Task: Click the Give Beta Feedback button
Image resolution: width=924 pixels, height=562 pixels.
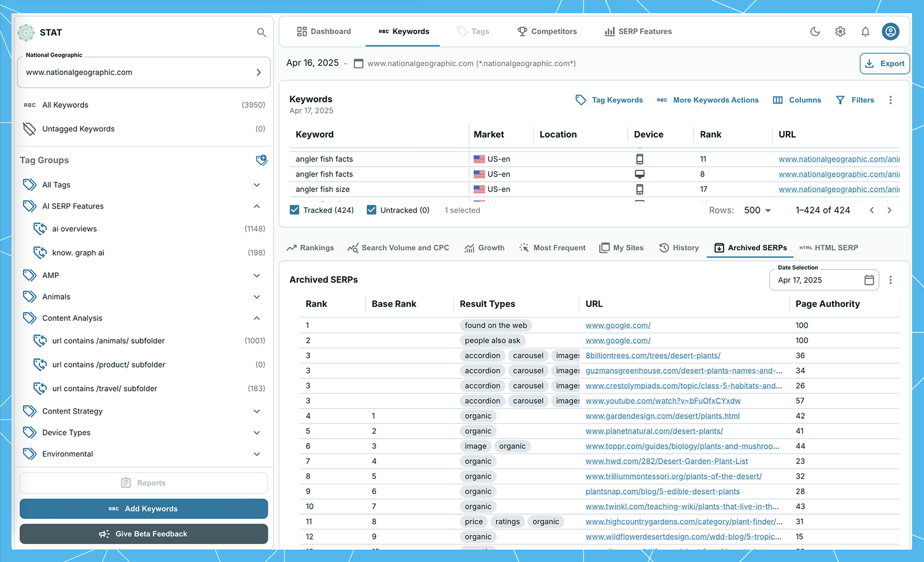Action: click(144, 534)
